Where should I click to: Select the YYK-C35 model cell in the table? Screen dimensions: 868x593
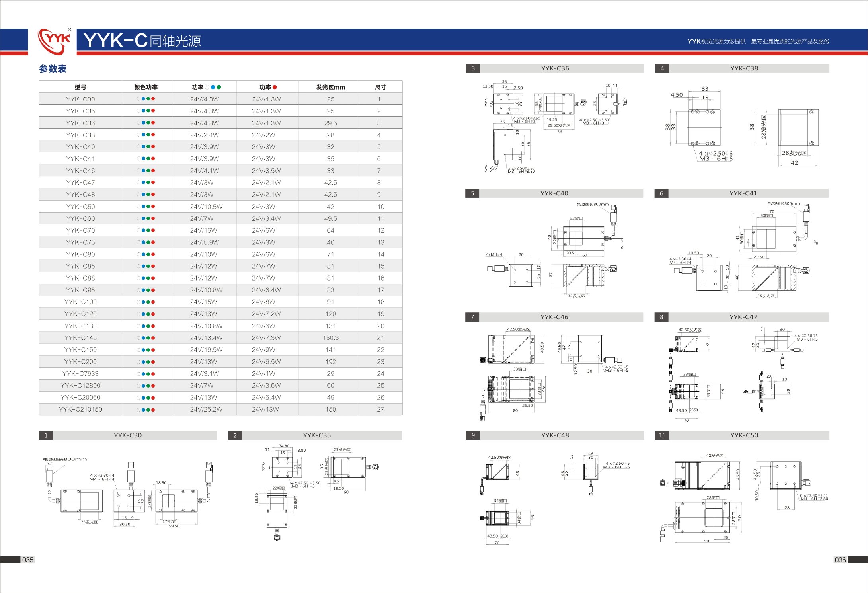pos(80,111)
